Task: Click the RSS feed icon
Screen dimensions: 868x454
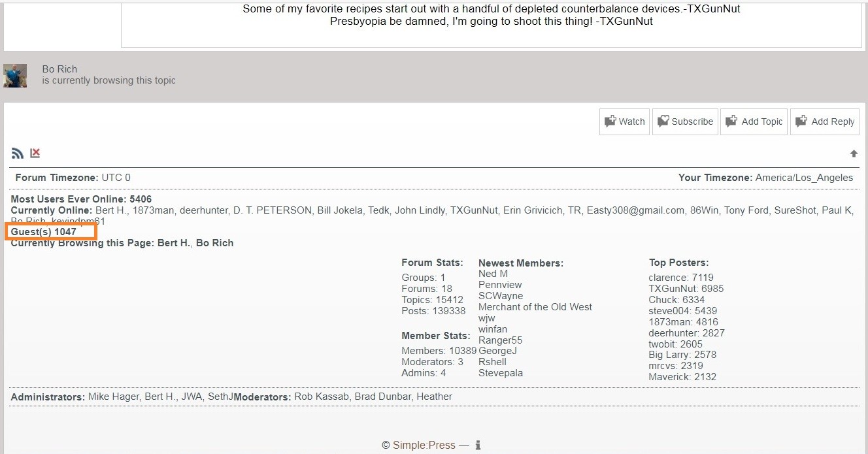Action: (18, 154)
